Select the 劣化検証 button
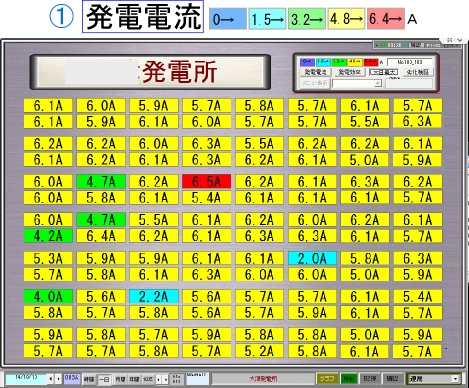Image resolution: width=469 pixels, height=388 pixels. [x=418, y=72]
